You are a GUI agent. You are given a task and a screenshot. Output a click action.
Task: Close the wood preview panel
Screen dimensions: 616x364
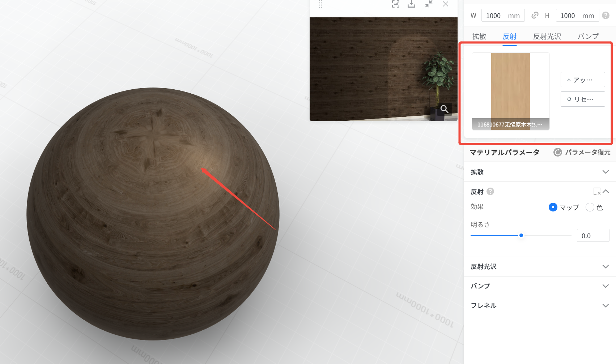[446, 4]
